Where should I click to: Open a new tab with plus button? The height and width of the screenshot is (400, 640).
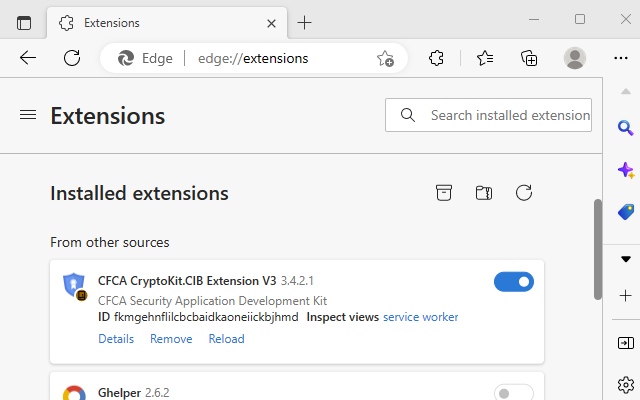pyautogui.click(x=304, y=23)
